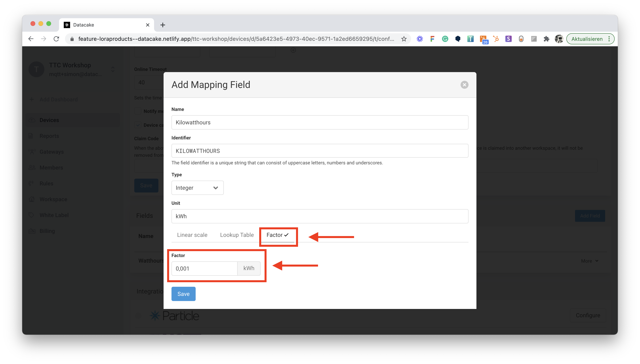Click Add Dashboard in the sidebar
This screenshot has width=640, height=364.
53,99
